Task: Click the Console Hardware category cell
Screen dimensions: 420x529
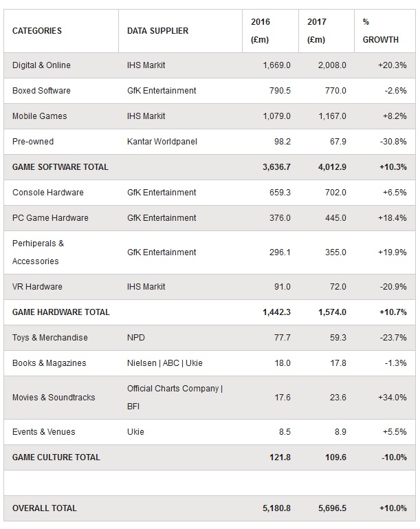Action: pos(48,193)
